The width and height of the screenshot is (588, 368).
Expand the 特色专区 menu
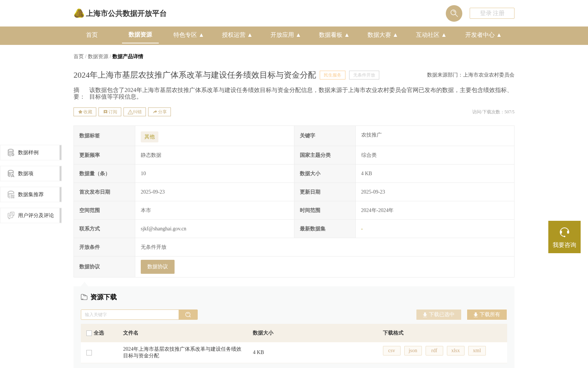click(189, 35)
